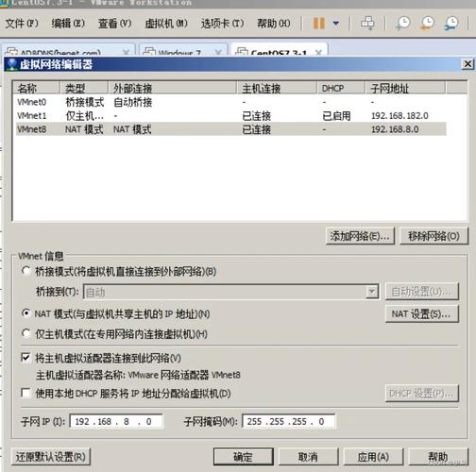The image size is (476, 472).
Task: Click subnet address 192.168.8.0 cell
Action: pos(395,129)
